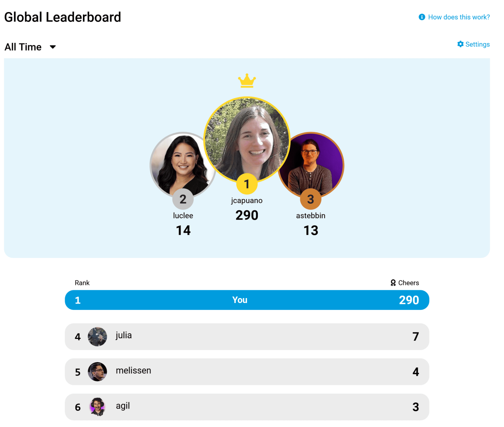Click the jcapuano username under the podium
The width and height of the screenshot is (504, 427).
tap(247, 201)
